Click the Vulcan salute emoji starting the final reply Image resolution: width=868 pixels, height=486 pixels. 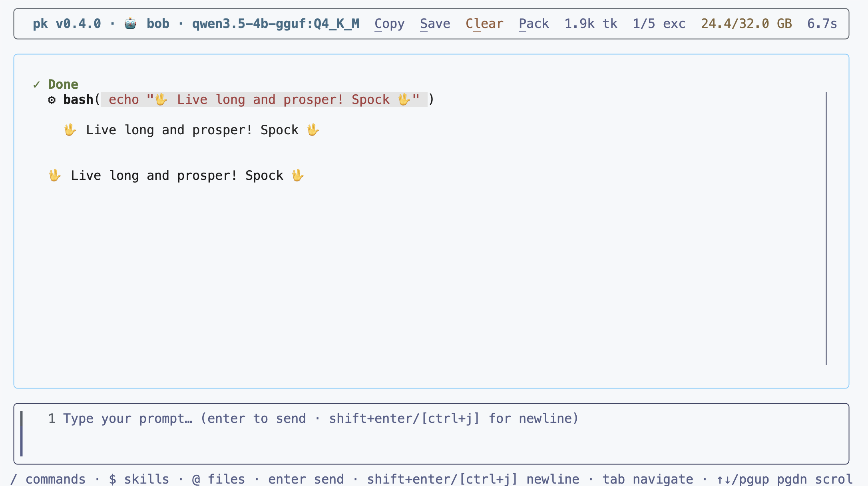(x=55, y=175)
